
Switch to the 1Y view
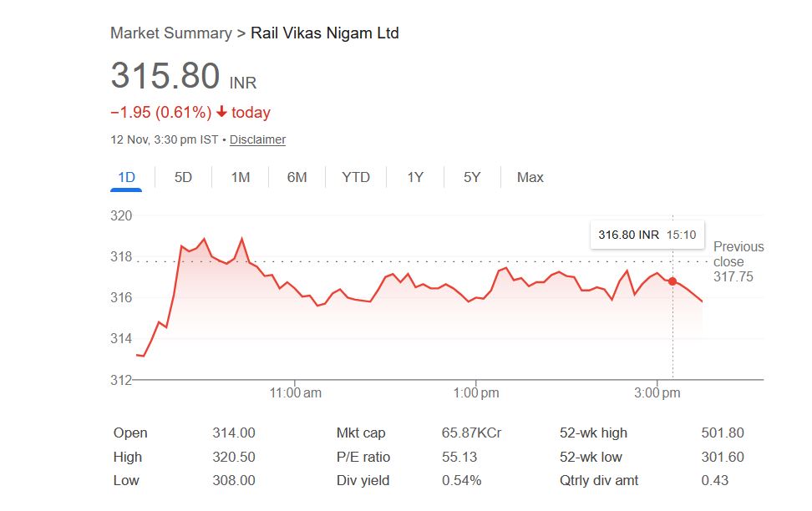pos(415,177)
